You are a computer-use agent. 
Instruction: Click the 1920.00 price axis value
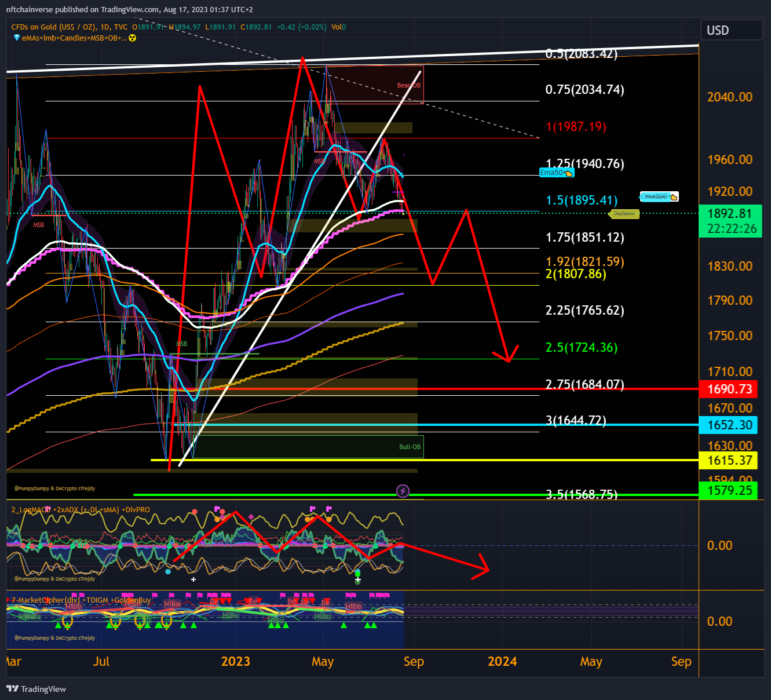(x=729, y=191)
